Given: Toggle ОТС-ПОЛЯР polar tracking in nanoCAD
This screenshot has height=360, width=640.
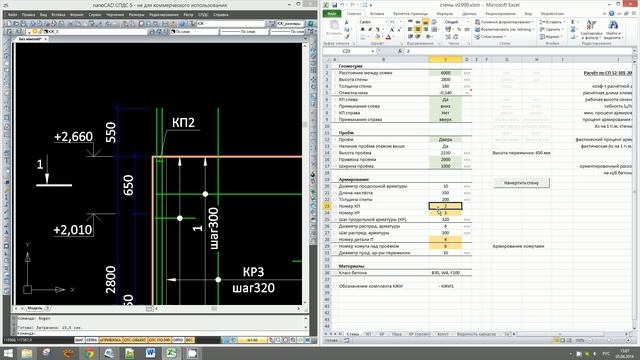Looking at the screenshot, I should click(x=159, y=340).
